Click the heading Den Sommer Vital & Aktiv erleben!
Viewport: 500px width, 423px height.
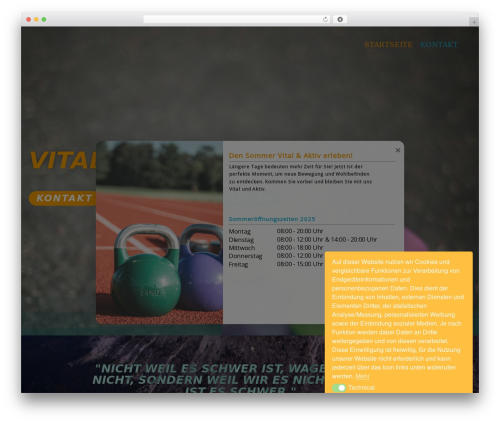(x=290, y=156)
